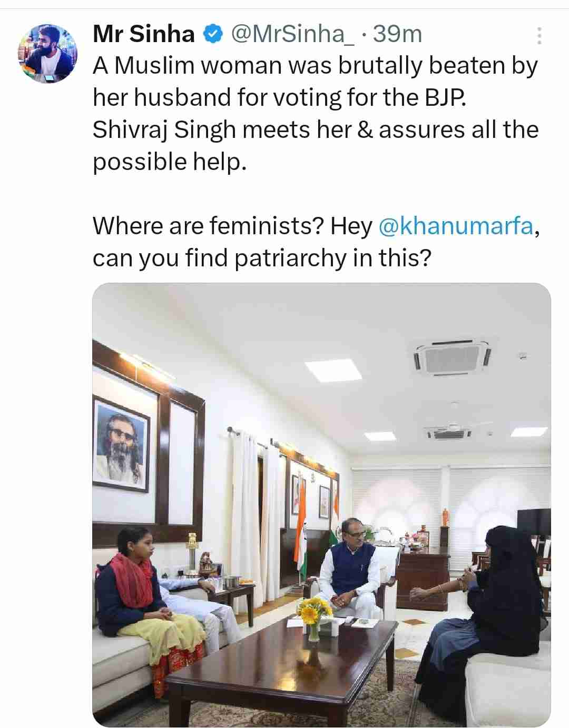Open Mr Sinha's profile picture

click(x=47, y=53)
